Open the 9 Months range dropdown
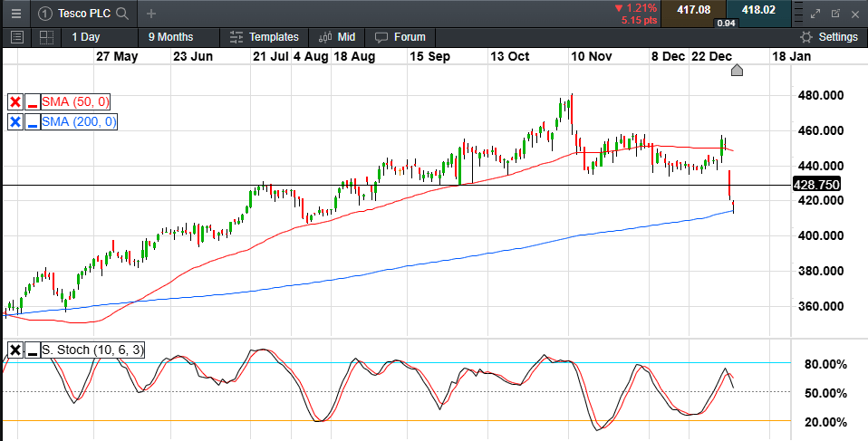This screenshot has height=441, width=868. (170, 37)
